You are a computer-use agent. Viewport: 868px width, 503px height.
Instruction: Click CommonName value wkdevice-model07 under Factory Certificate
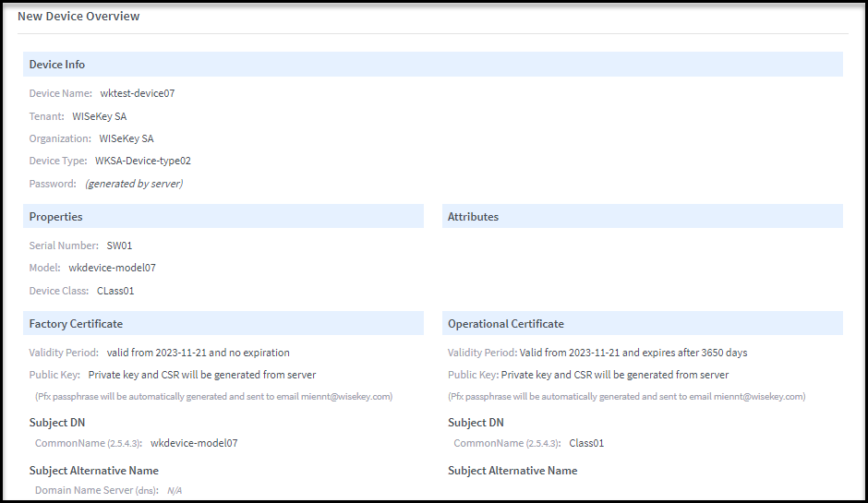(194, 443)
